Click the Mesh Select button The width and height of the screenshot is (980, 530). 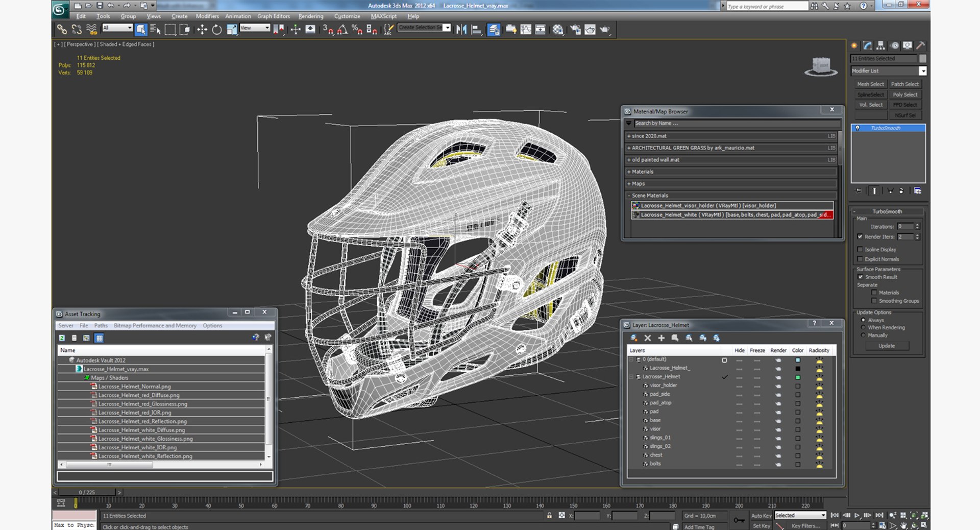870,84
